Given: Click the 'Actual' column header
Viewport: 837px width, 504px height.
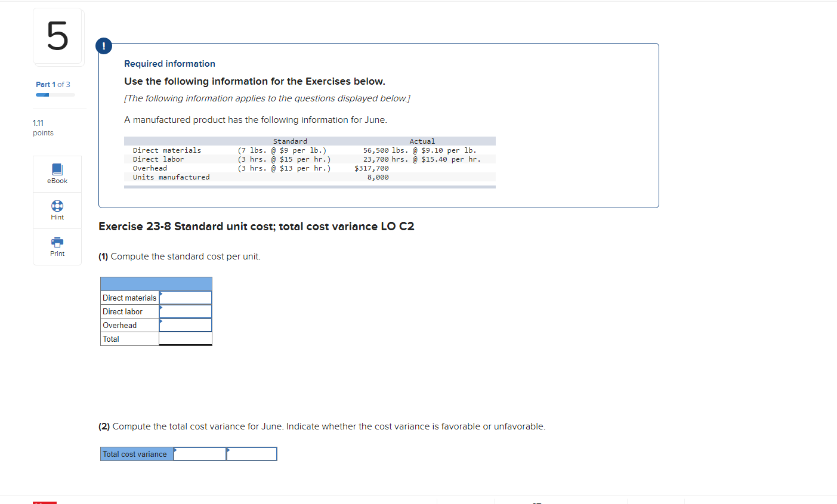Looking at the screenshot, I should 422,141.
